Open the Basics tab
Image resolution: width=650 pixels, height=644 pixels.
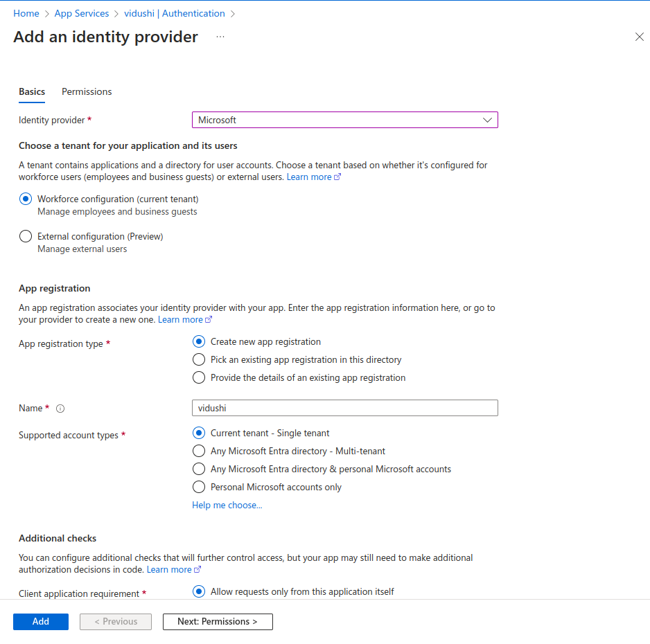pos(32,91)
